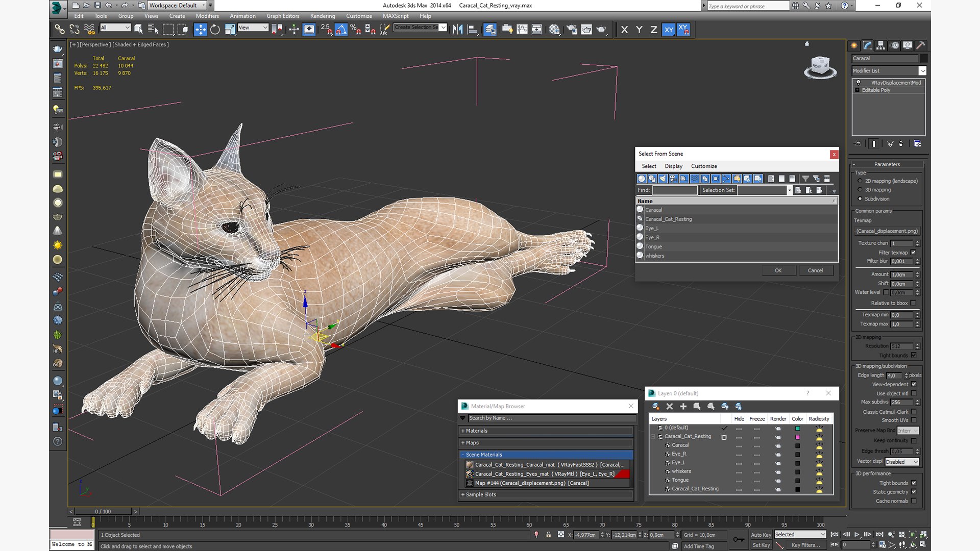980x551 pixels.
Task: Open the View coordinate system dropdown
Action: point(253,28)
